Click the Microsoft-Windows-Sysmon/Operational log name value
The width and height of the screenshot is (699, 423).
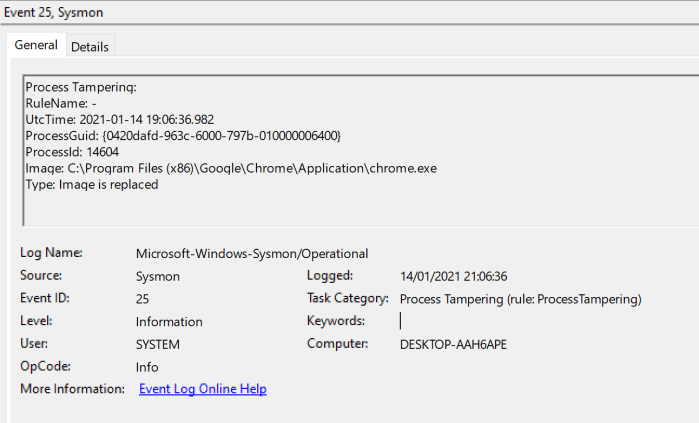tap(252, 253)
